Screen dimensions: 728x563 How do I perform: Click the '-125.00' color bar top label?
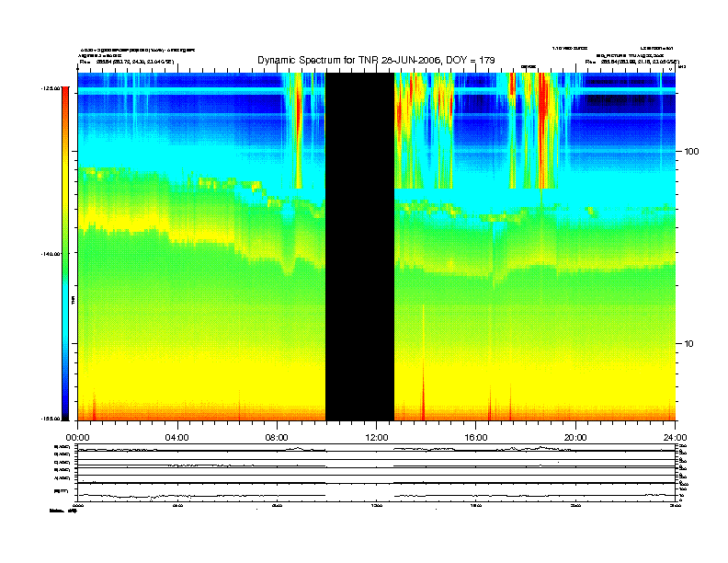click(50, 87)
